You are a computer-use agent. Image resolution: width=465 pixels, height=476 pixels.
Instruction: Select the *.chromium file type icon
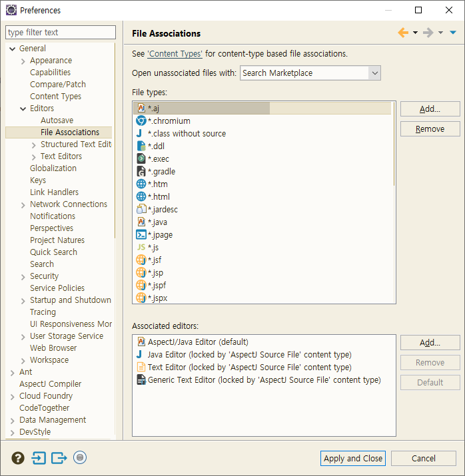pos(141,120)
